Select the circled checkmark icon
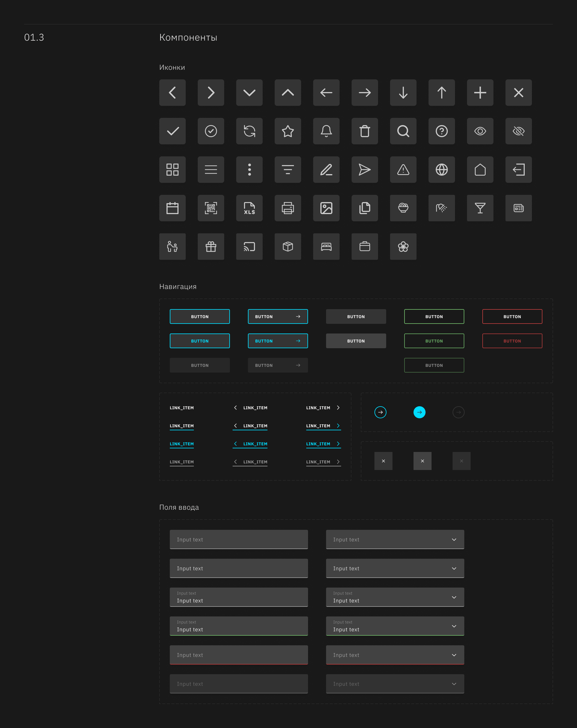 (211, 131)
